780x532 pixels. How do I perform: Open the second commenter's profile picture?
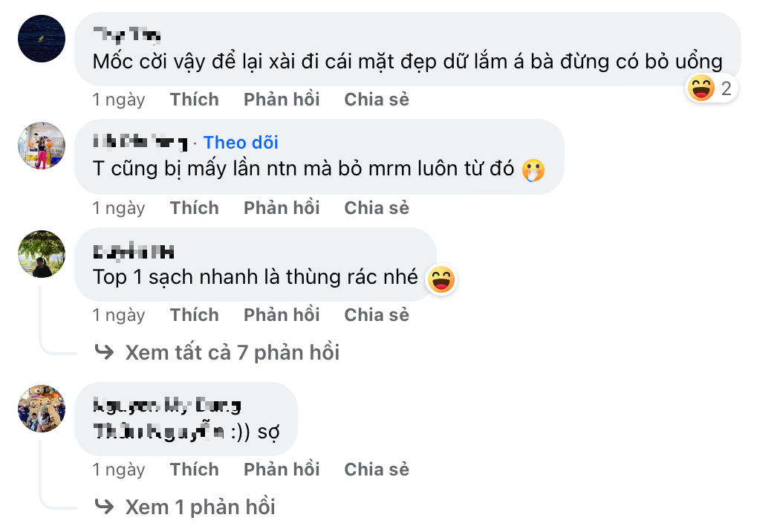coord(42,145)
